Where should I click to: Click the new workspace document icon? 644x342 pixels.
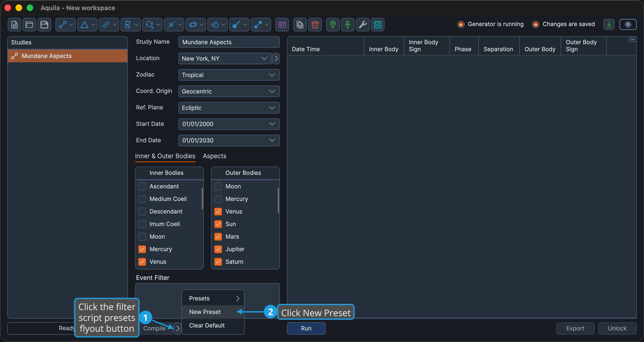(x=14, y=25)
